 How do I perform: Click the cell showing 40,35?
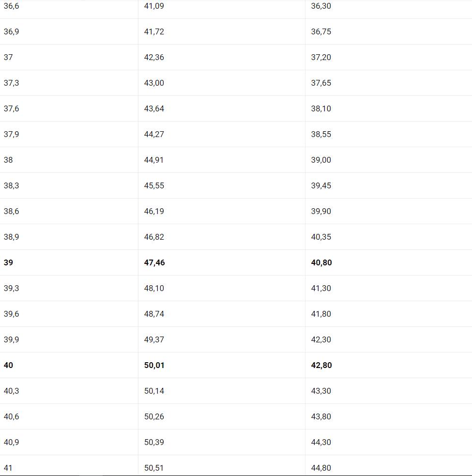click(x=321, y=237)
